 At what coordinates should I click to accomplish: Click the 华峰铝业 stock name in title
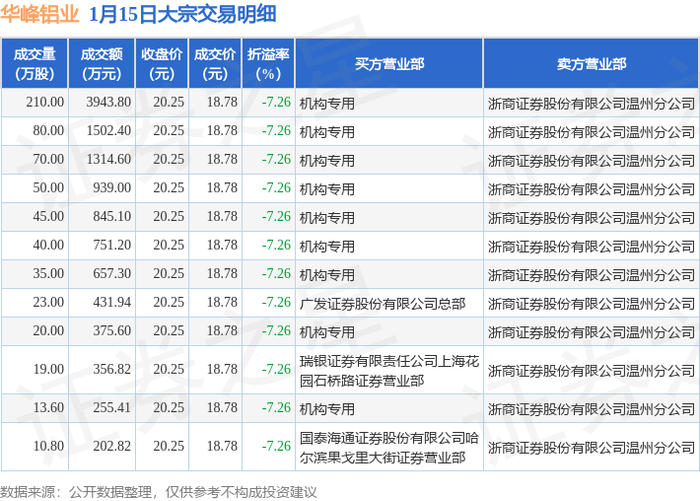click(39, 14)
